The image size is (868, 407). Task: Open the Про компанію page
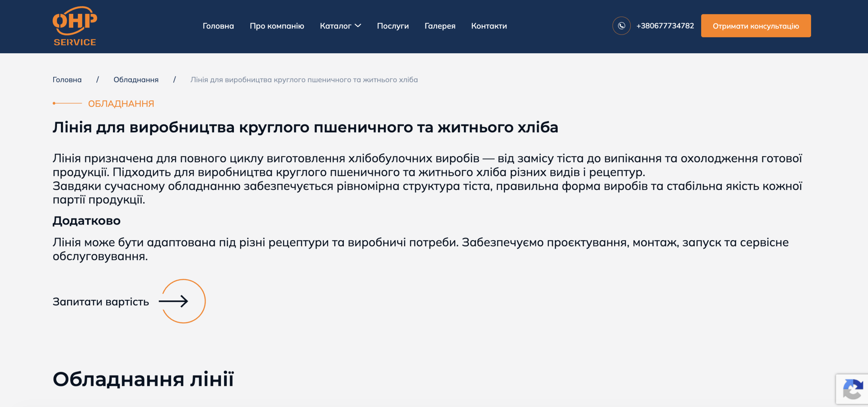click(277, 26)
